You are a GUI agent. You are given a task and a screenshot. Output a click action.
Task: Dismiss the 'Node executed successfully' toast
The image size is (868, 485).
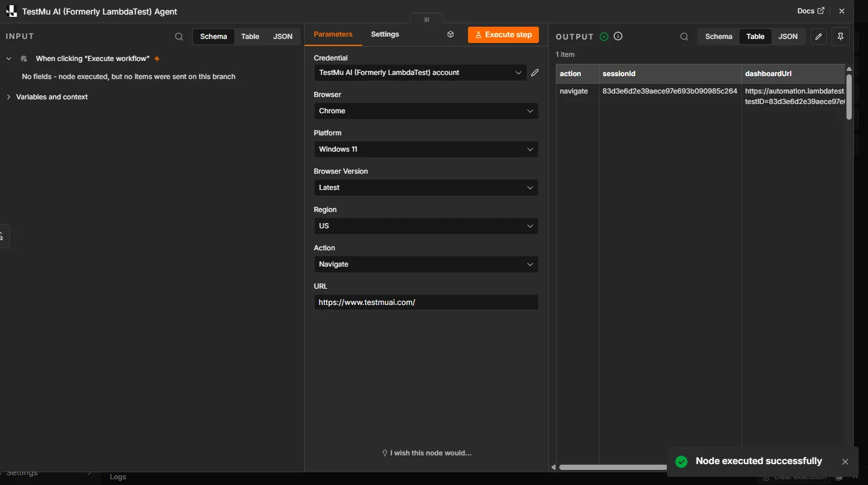(x=845, y=462)
